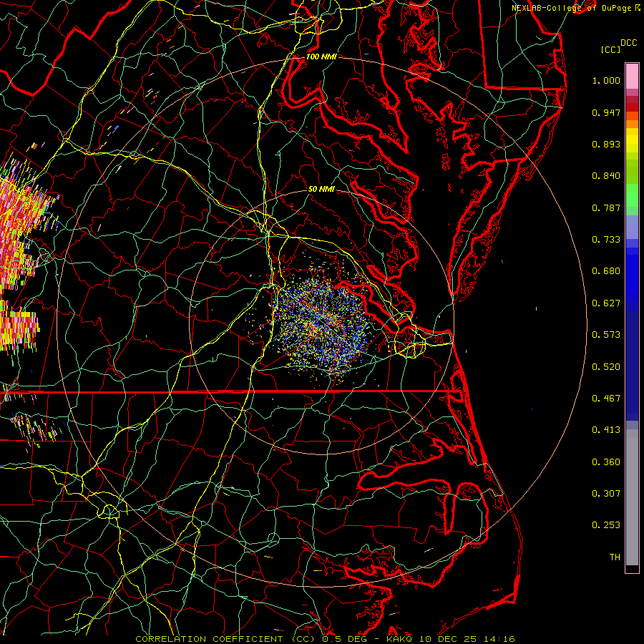Click the 0.307 legend value
This screenshot has height=644, width=644.
point(606,494)
